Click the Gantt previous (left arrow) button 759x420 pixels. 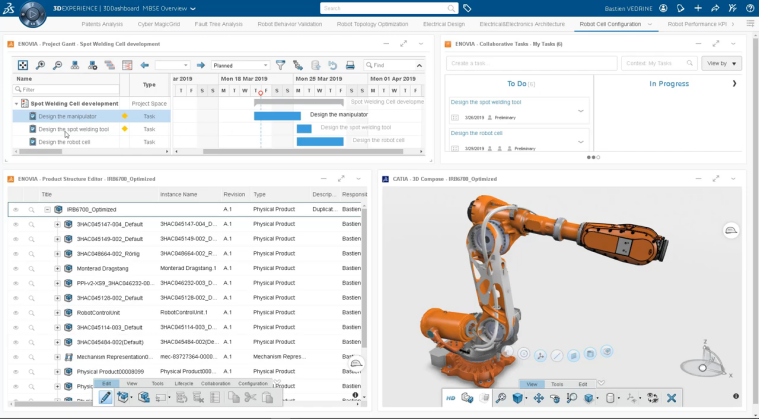(144, 65)
